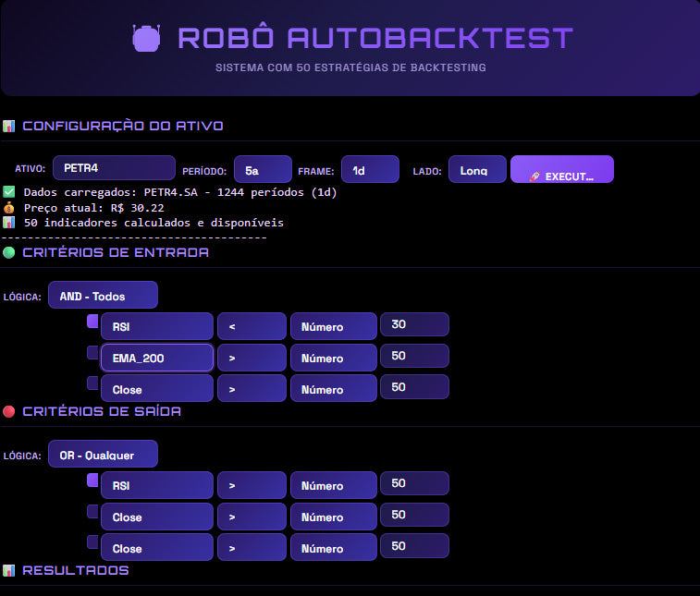Click the chart icon beside 50 indicadores calculados
This screenshot has height=596, width=700.
pyautogui.click(x=9, y=223)
